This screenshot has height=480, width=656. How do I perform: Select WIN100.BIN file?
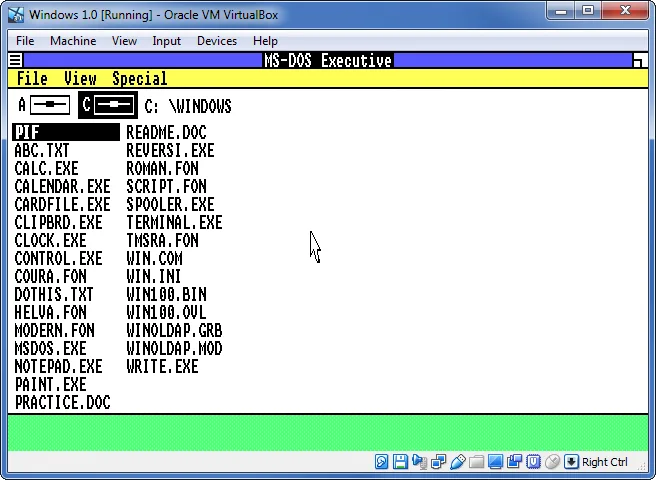[x=166, y=294]
